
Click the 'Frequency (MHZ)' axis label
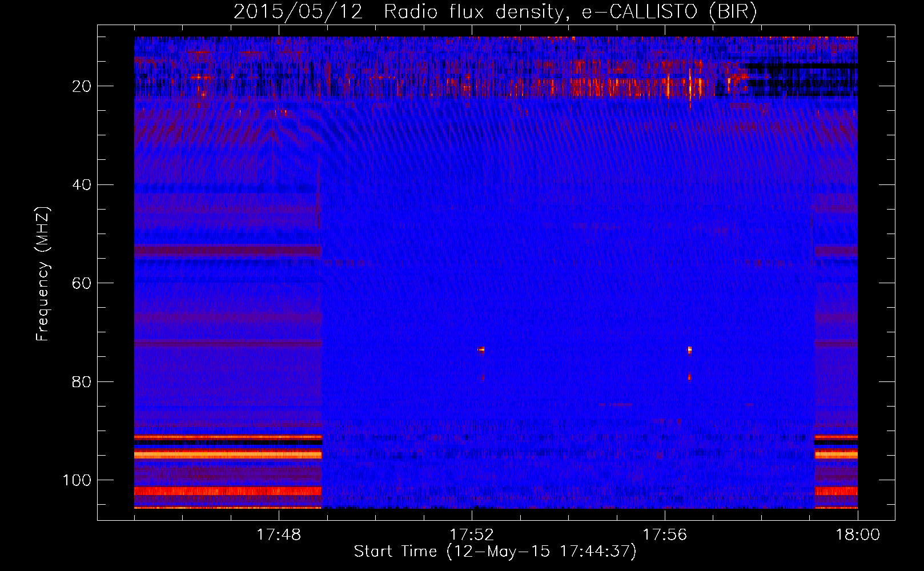click(x=43, y=274)
